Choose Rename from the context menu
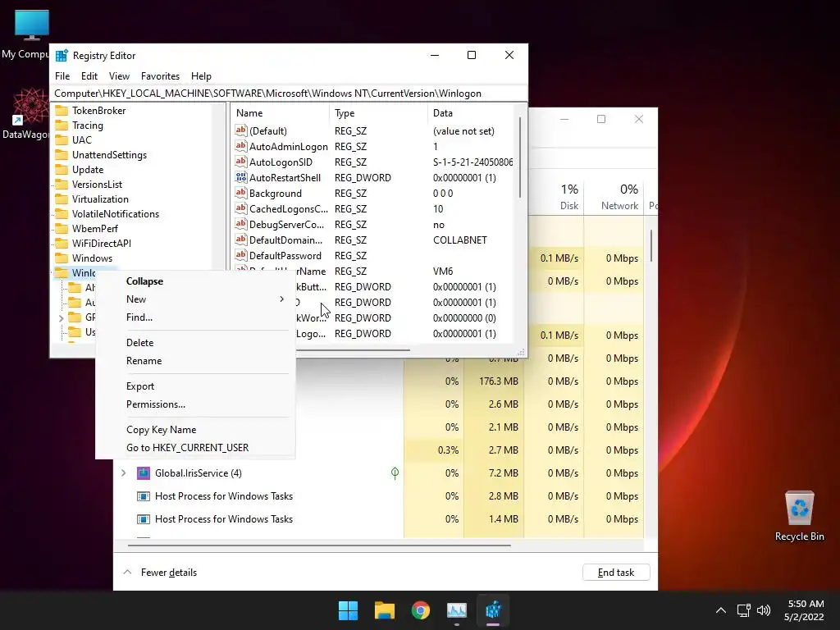Viewport: 840px width, 630px height. (195, 361)
